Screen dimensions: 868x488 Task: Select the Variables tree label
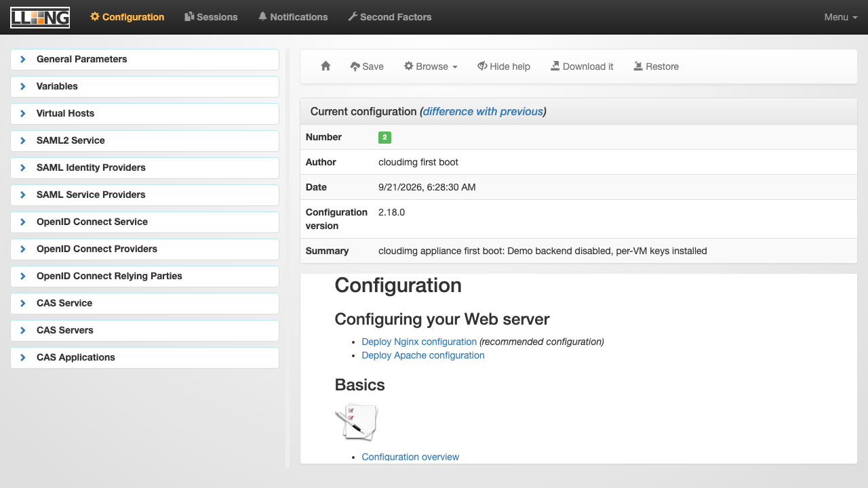[x=57, y=86]
